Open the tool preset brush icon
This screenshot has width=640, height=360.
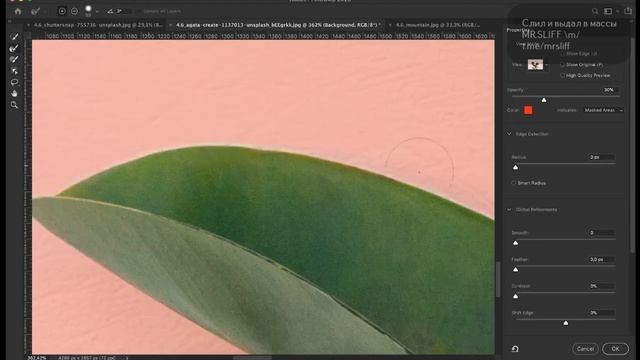pos(36,11)
